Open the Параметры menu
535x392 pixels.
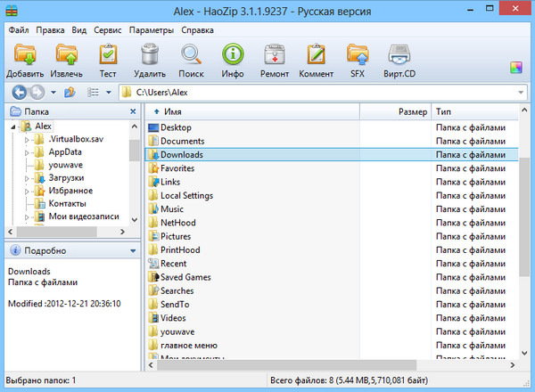[x=151, y=29]
